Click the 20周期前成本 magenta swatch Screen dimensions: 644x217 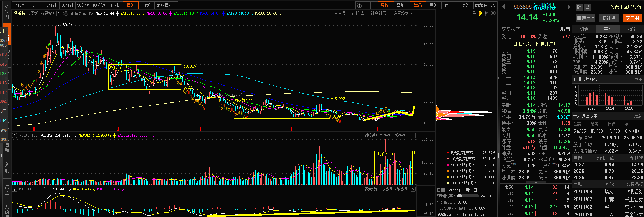pos(448,165)
